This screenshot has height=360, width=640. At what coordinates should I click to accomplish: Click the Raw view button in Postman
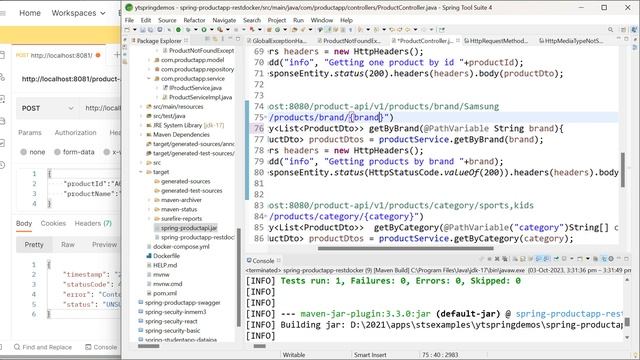(68, 244)
